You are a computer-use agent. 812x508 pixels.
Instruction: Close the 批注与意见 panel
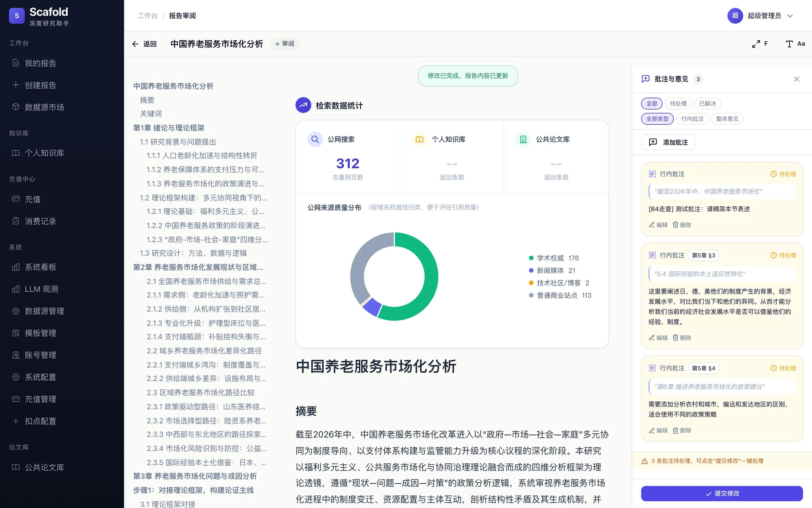pos(797,79)
